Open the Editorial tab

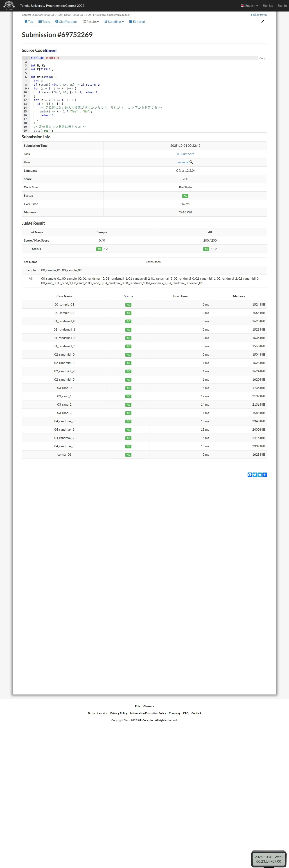point(137,22)
